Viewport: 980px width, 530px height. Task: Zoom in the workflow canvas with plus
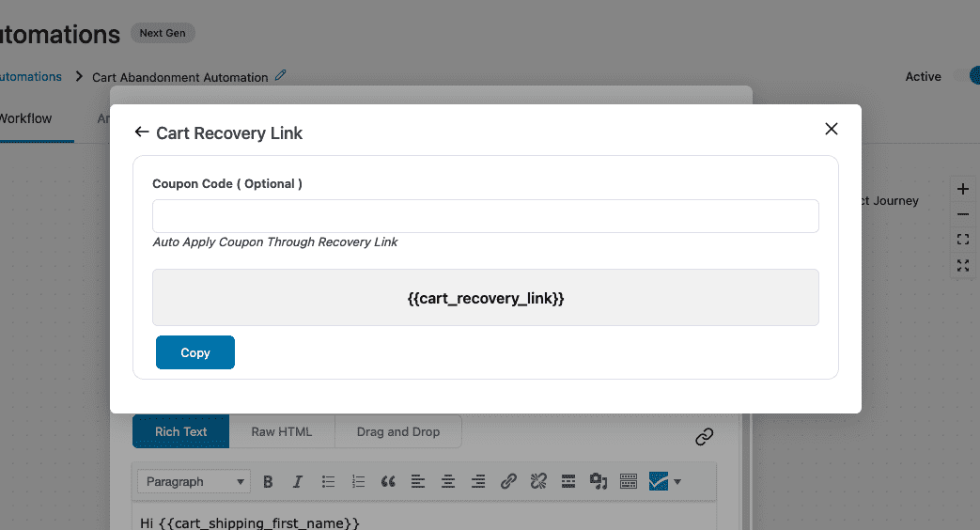(962, 189)
